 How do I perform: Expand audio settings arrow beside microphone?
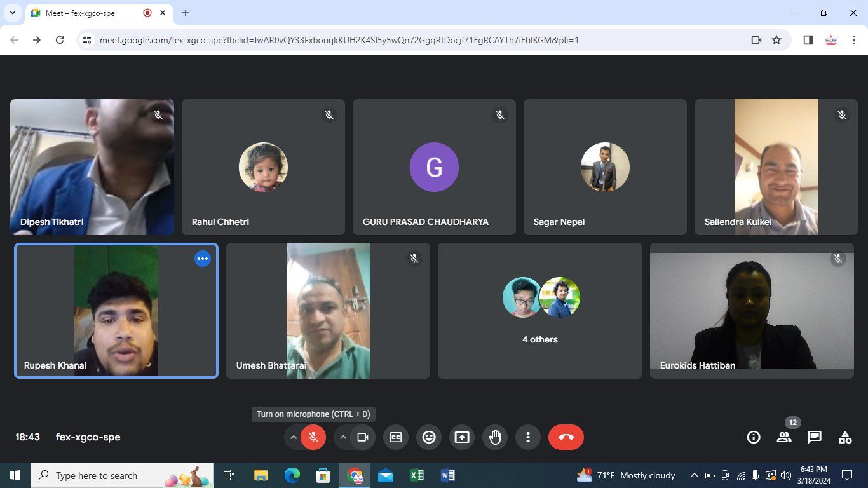click(293, 437)
